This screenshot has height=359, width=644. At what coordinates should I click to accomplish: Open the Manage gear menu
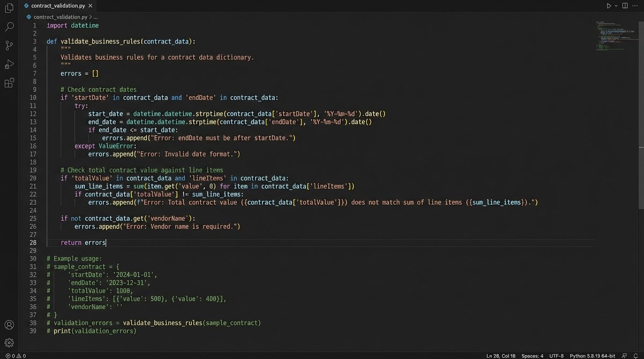(x=9, y=342)
